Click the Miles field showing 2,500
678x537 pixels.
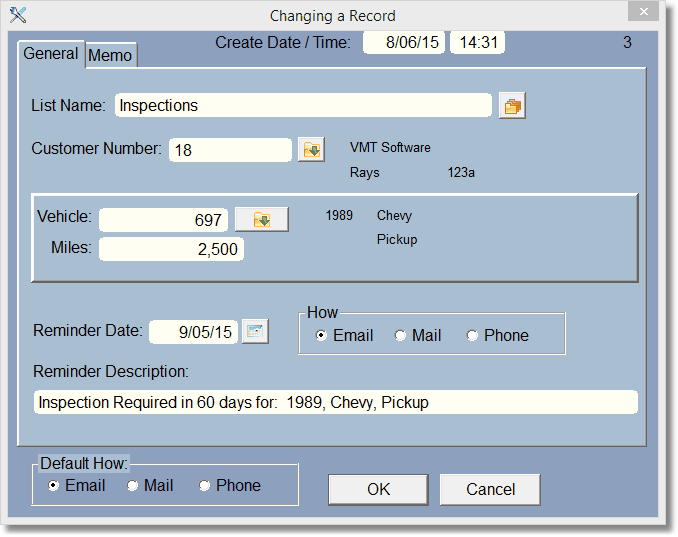click(171, 249)
